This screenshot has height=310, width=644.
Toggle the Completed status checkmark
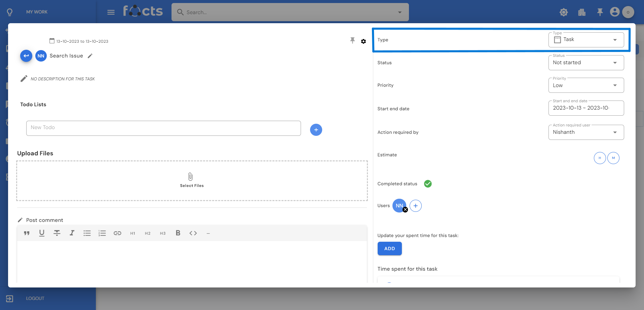[428, 184]
